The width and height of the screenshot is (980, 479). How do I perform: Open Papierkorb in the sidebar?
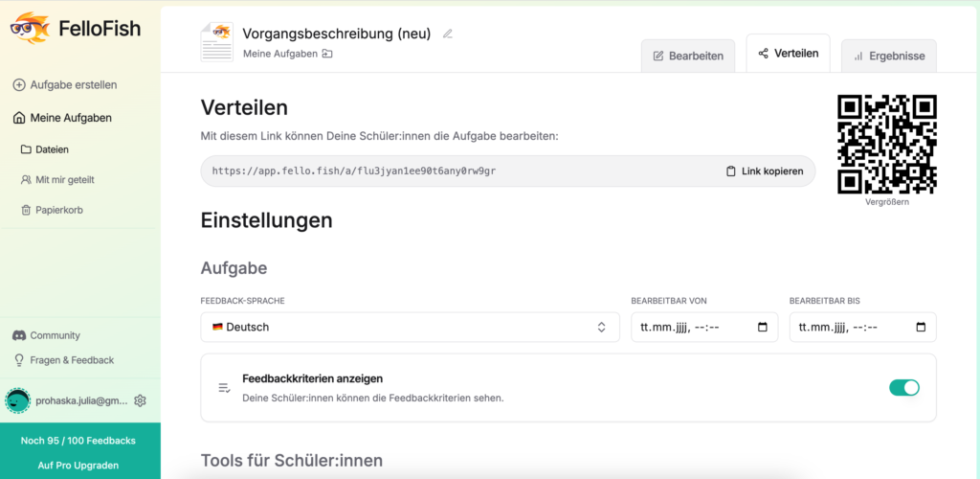click(52, 210)
